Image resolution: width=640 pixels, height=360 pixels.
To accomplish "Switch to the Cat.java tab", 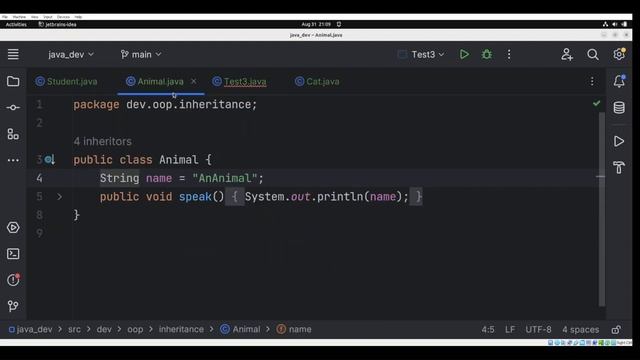I will (317, 81).
